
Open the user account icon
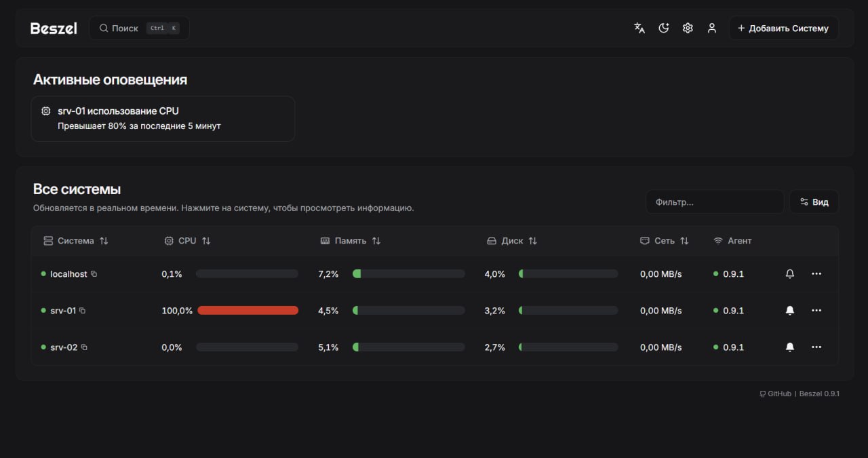point(711,28)
